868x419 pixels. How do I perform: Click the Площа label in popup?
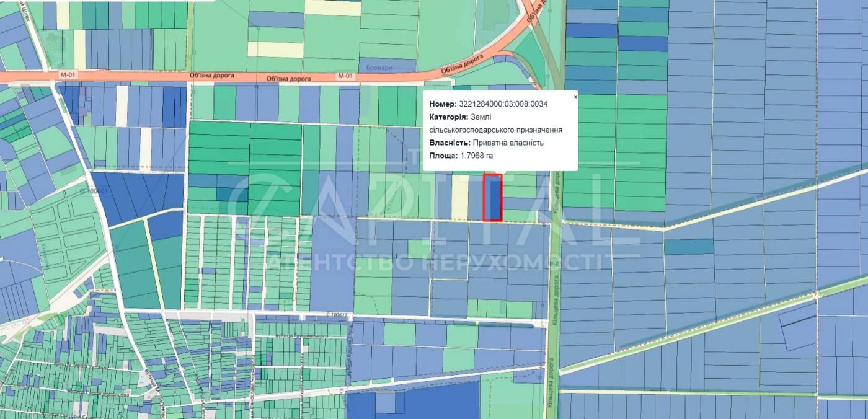click(x=443, y=156)
